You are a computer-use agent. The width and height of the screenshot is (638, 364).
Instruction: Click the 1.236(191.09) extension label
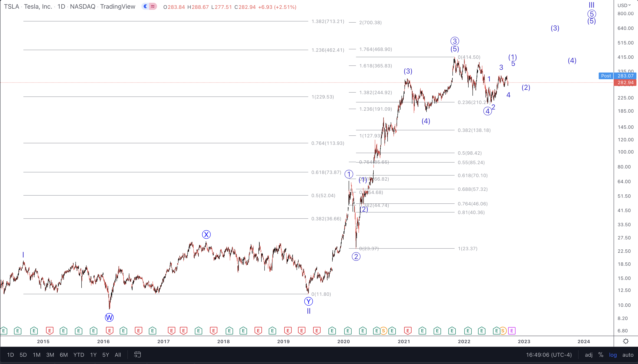pyautogui.click(x=375, y=109)
